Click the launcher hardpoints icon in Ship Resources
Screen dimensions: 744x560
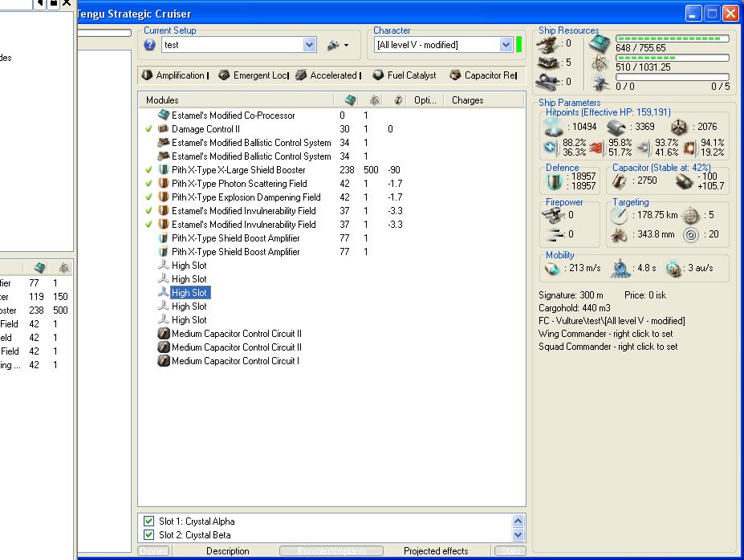pyautogui.click(x=548, y=63)
